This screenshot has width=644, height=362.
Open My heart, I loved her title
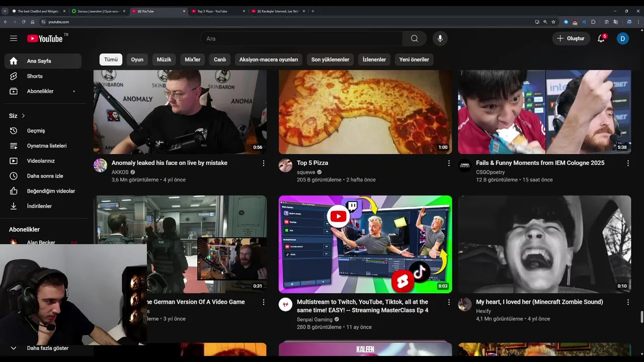tap(539, 302)
